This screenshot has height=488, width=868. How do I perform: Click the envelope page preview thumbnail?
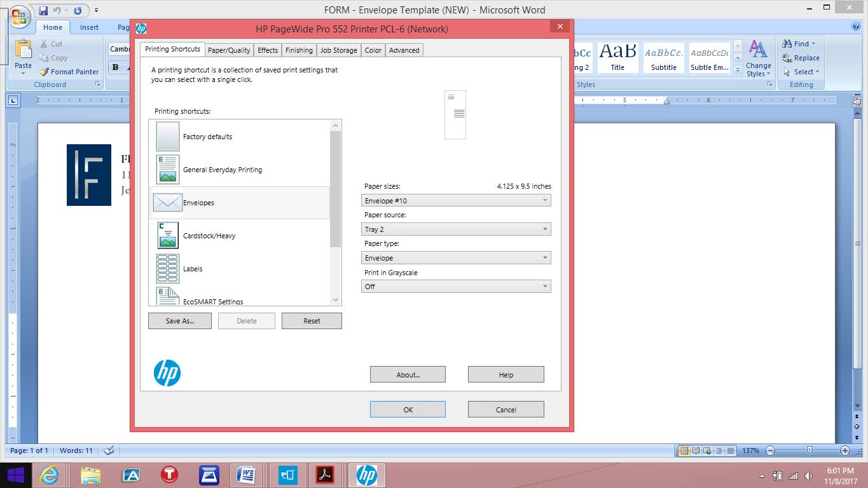(455, 115)
